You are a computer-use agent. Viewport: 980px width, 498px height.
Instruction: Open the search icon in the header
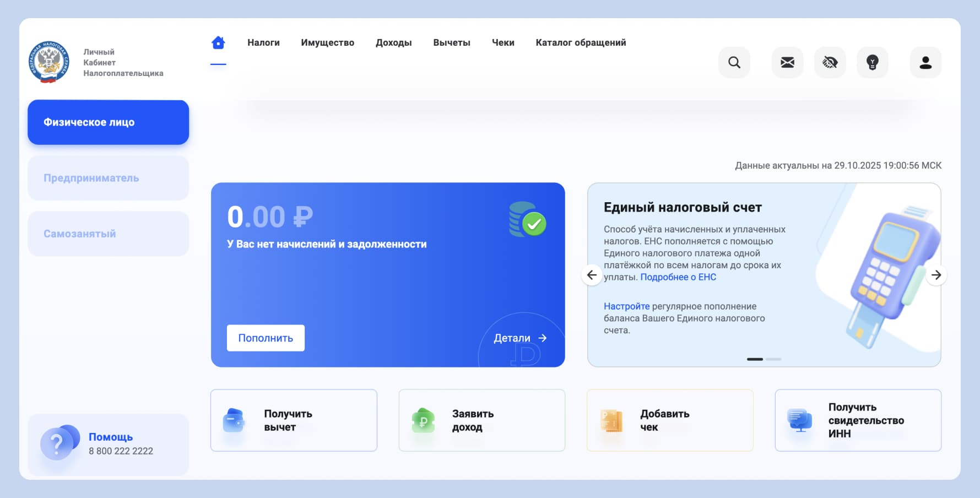point(734,62)
